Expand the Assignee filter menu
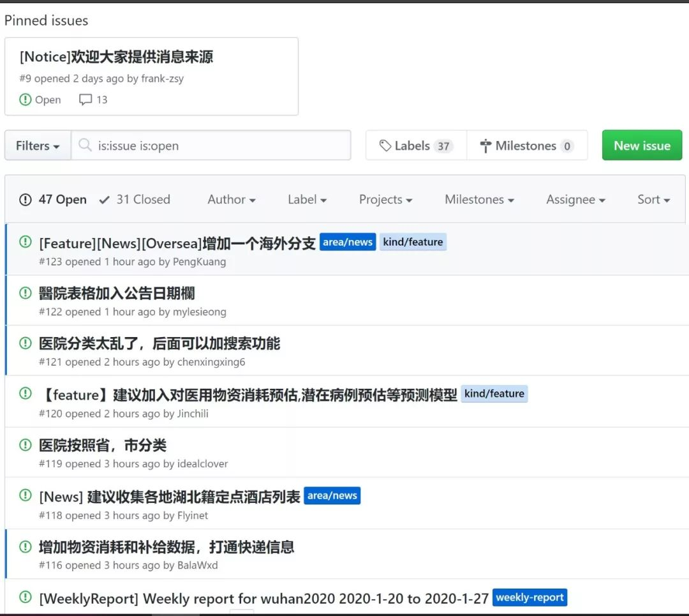The height and width of the screenshot is (616, 689). pyautogui.click(x=575, y=200)
